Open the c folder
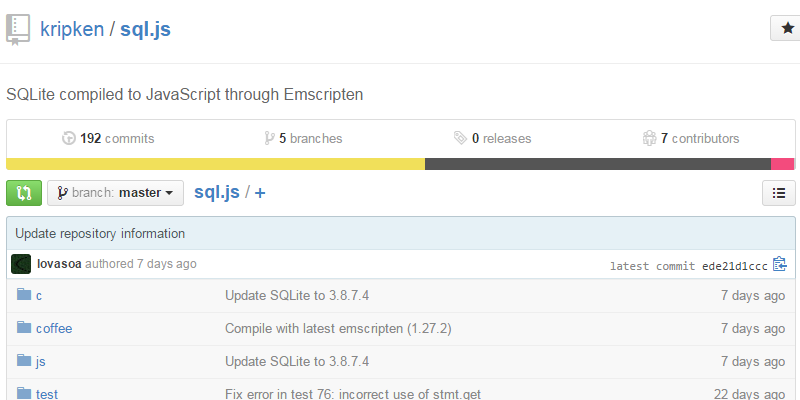Screen dimensions: 800x400 point(39,296)
